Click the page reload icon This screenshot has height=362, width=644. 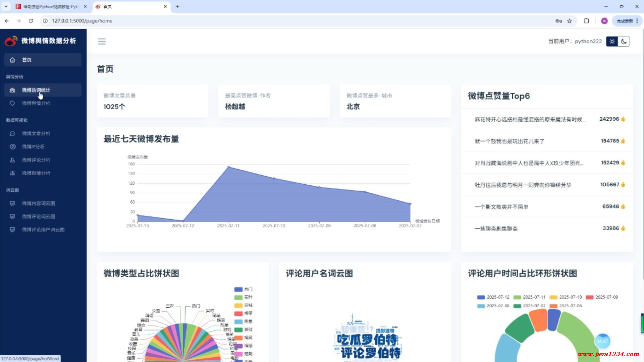[x=31, y=21]
